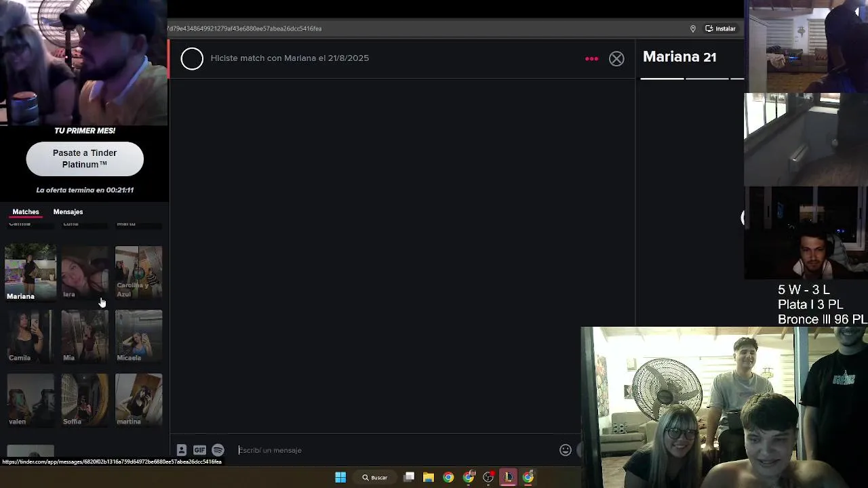Open first Google Chrome taskbar icon

click(448, 477)
